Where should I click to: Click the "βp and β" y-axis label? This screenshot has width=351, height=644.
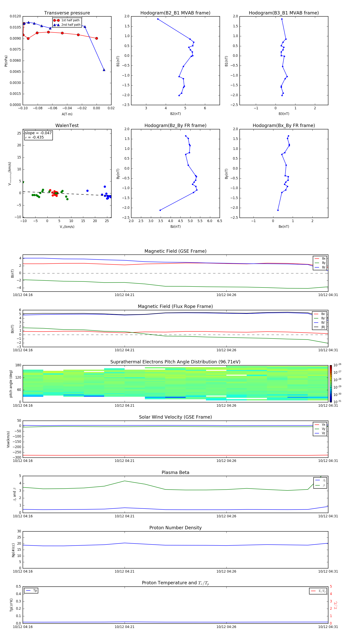[14, 494]
